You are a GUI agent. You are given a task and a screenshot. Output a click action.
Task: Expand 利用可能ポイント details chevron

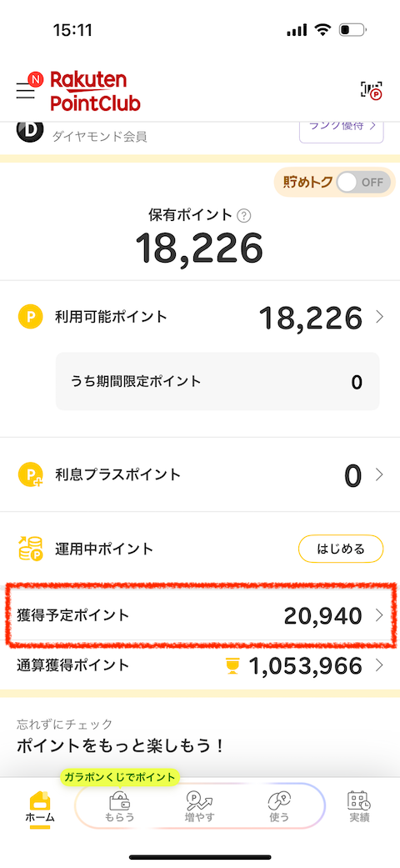(379, 317)
